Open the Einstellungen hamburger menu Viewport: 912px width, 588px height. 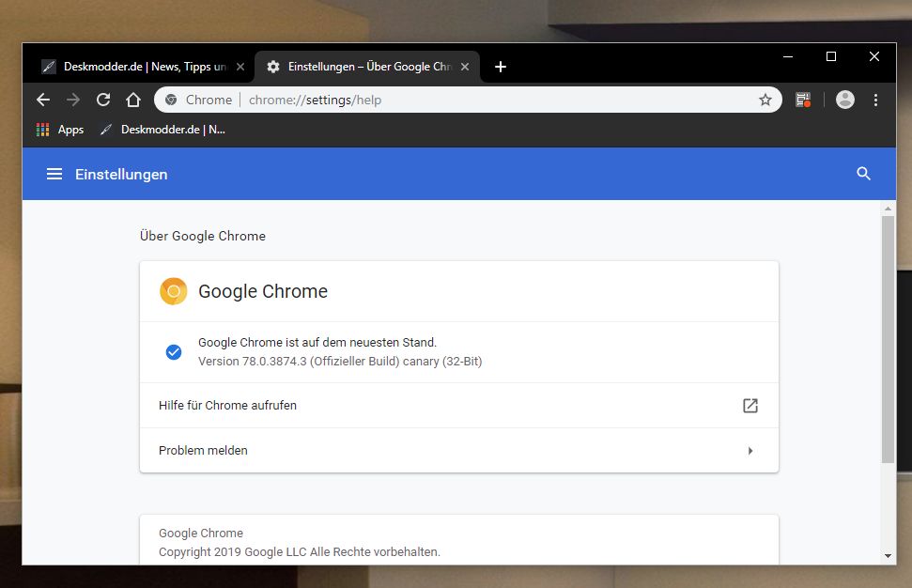(54, 174)
